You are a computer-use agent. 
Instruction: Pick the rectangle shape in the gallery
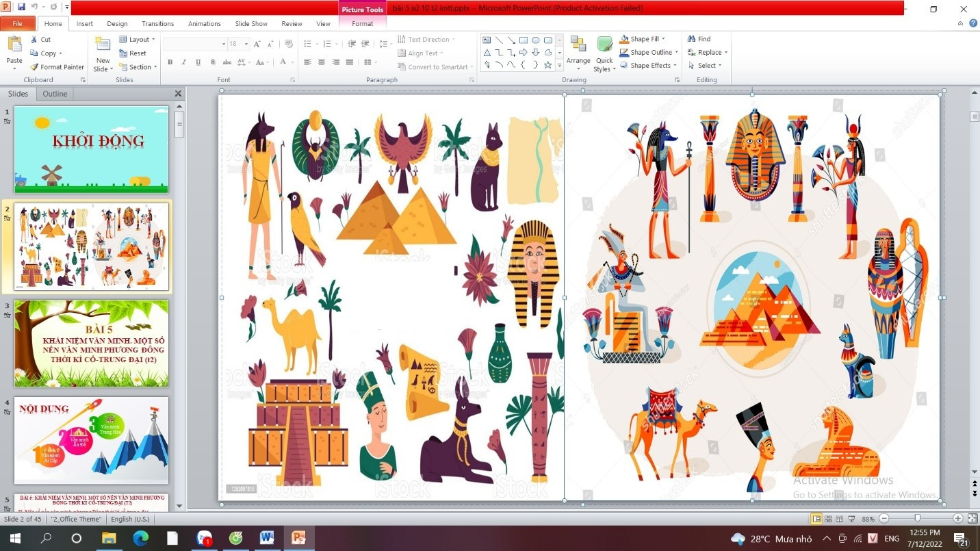pyautogui.click(x=523, y=40)
